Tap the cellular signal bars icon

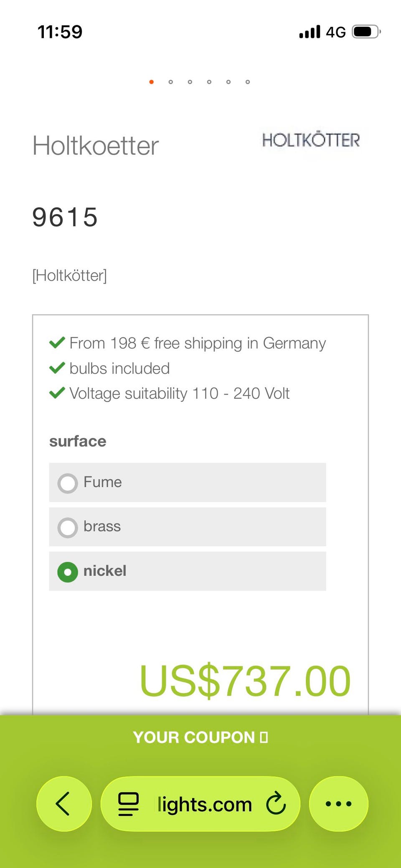pos(310,32)
